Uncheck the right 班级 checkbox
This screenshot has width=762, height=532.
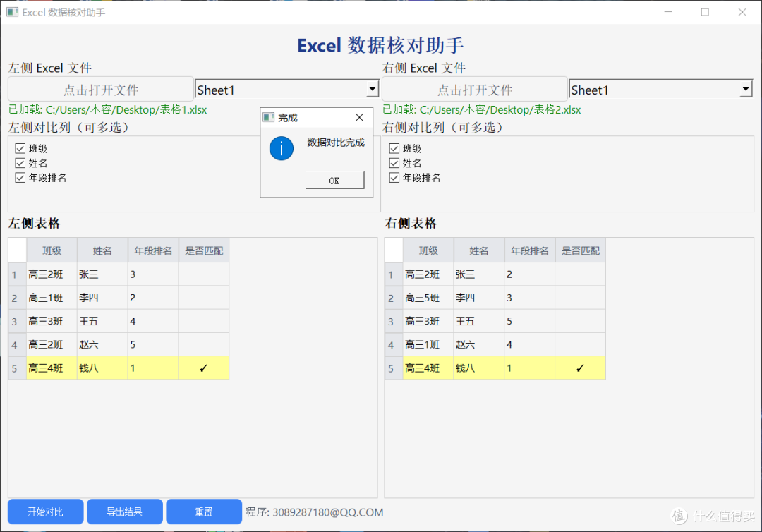[x=394, y=148]
